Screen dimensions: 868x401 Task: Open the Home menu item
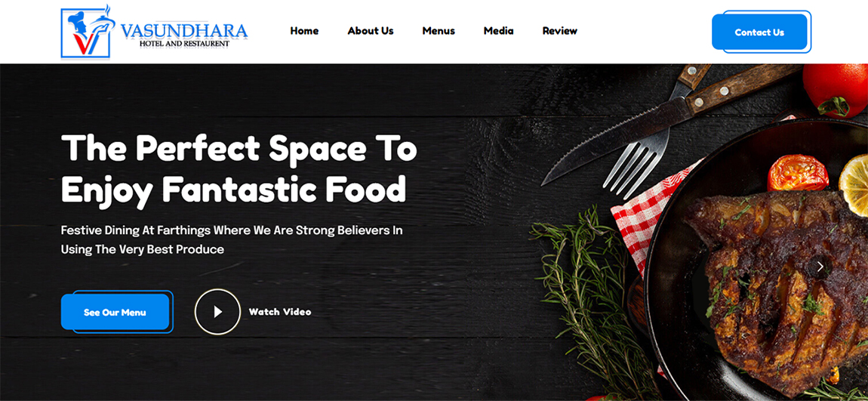tap(304, 31)
